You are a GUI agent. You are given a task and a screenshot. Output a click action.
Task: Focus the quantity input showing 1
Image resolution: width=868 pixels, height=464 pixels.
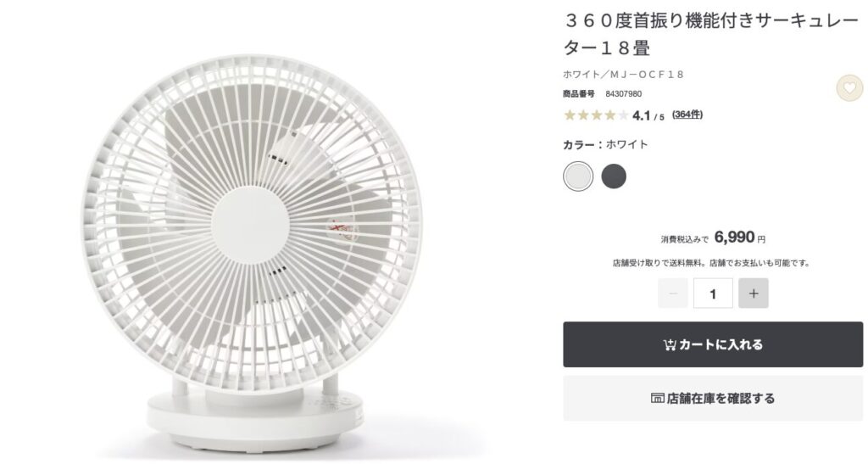point(713,293)
